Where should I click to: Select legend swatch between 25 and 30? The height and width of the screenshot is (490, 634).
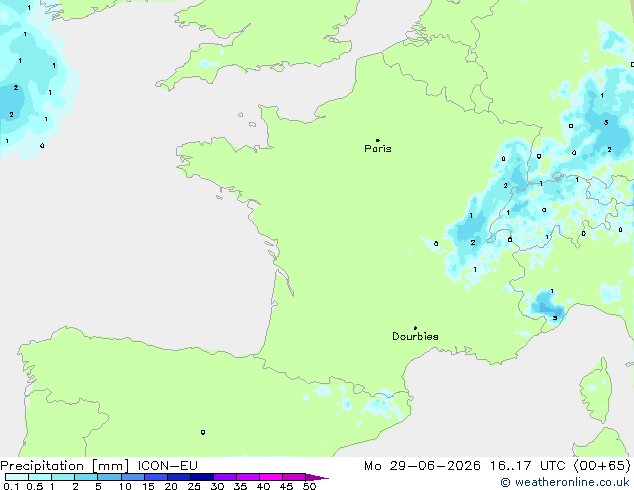[x=202, y=477]
